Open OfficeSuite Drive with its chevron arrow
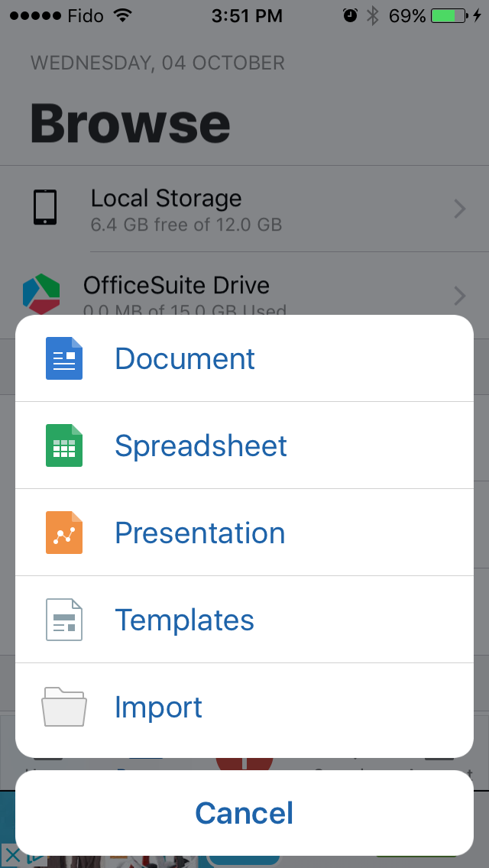Viewport: 489px width, 868px height. coord(459,296)
